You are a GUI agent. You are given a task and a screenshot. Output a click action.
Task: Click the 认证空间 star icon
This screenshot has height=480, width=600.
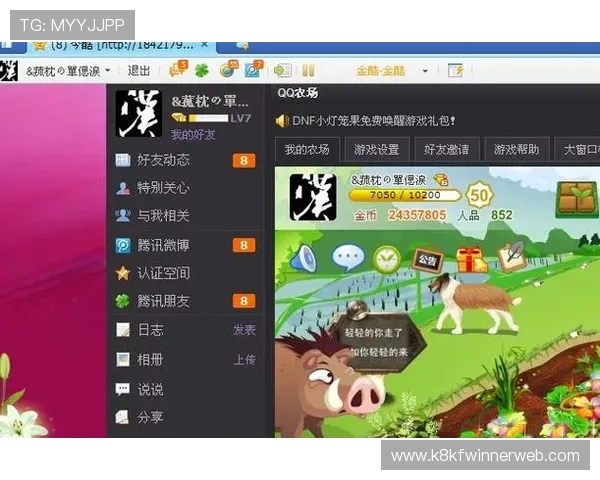tap(123, 273)
